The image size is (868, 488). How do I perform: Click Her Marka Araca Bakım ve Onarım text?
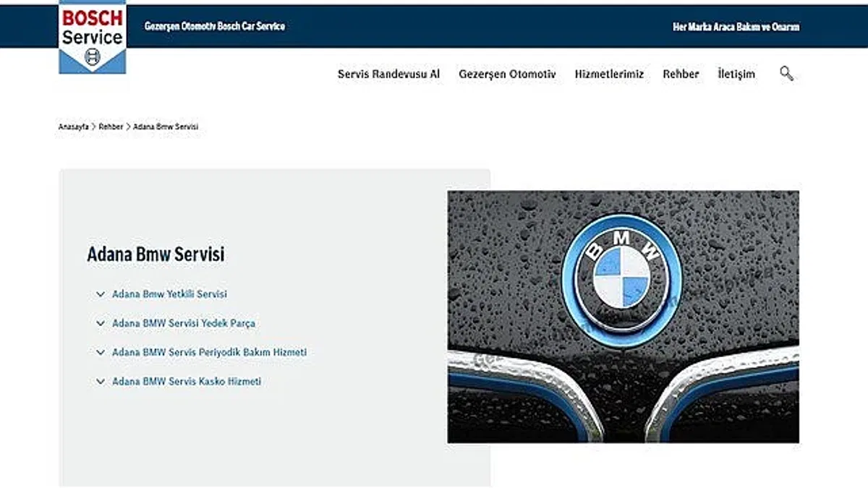coord(736,27)
